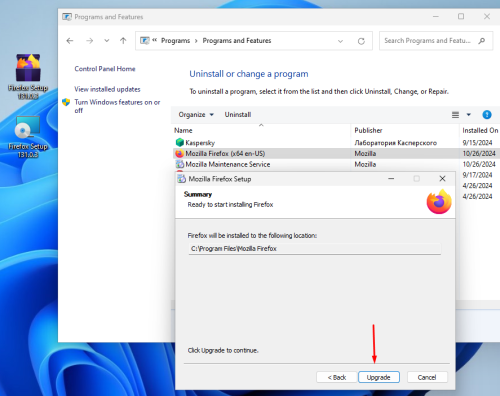Screen dimensions: 500x396
Task: Close the Programs and Features window
Action: point(487,16)
